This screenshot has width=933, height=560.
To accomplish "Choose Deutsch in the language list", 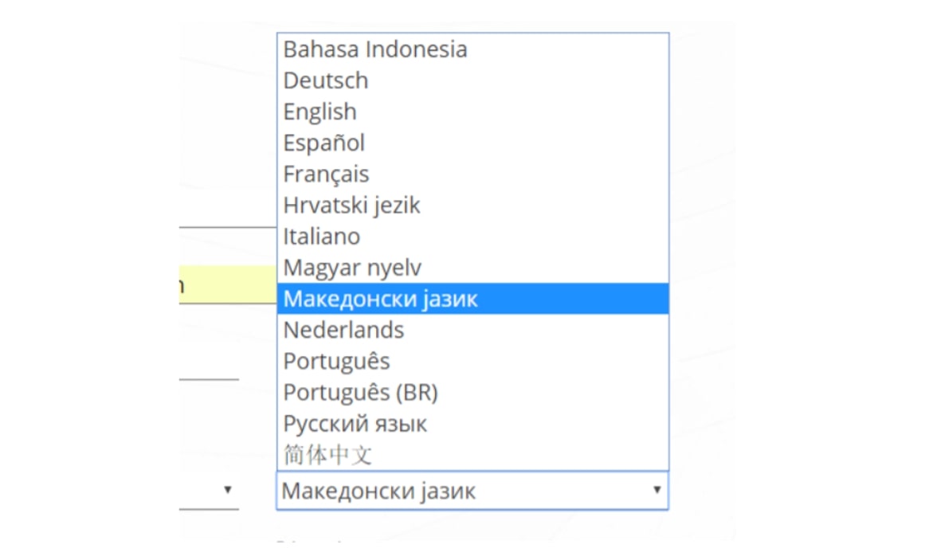I will point(326,80).
